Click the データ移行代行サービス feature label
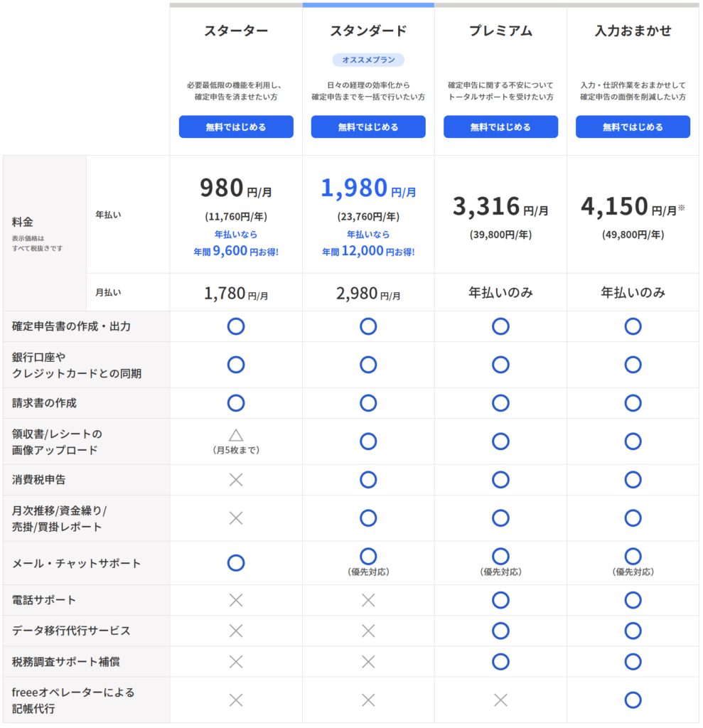703x728 pixels. pyautogui.click(x=71, y=631)
